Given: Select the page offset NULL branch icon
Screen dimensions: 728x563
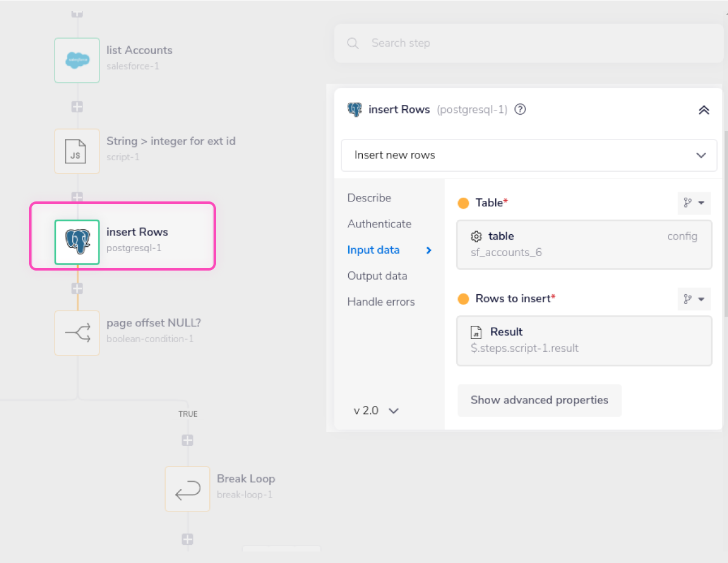Looking at the screenshot, I should [77, 332].
